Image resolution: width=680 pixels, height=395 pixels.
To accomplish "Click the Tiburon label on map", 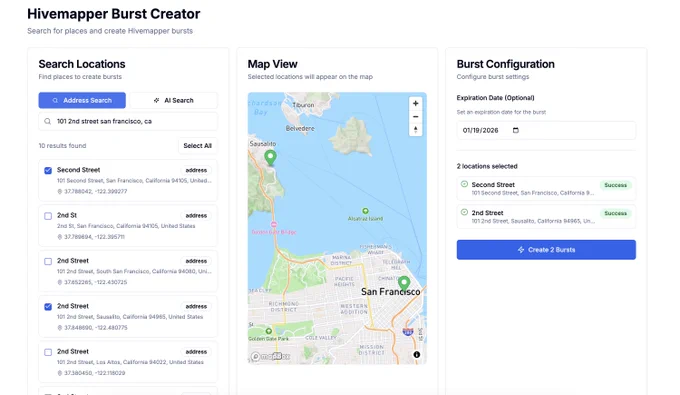I will [303, 105].
